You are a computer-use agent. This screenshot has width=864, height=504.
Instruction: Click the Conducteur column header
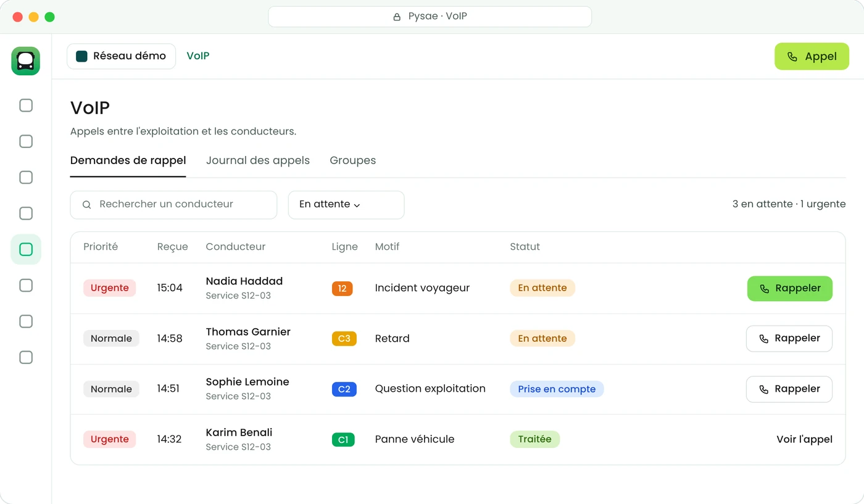click(236, 247)
